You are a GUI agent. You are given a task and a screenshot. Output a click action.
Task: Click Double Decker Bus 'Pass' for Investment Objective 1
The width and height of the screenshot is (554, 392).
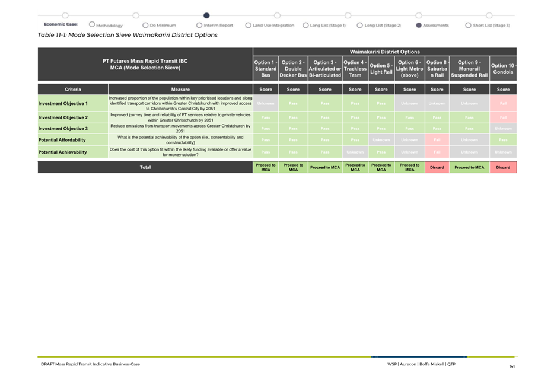pyautogui.click(x=293, y=103)
